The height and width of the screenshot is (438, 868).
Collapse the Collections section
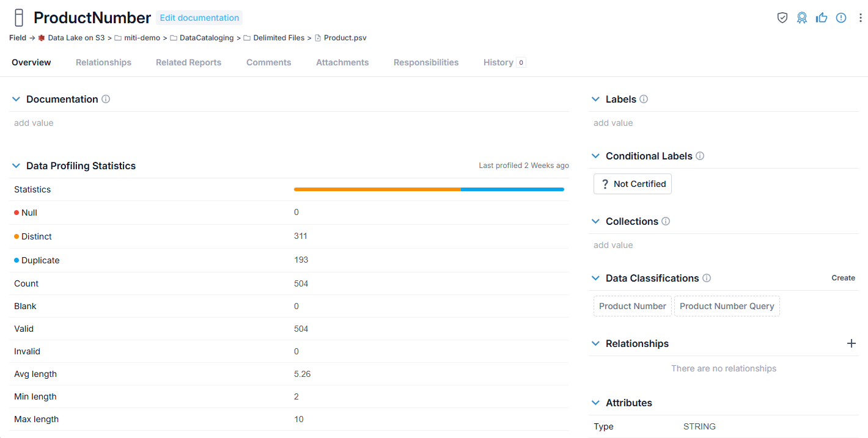pyautogui.click(x=595, y=221)
